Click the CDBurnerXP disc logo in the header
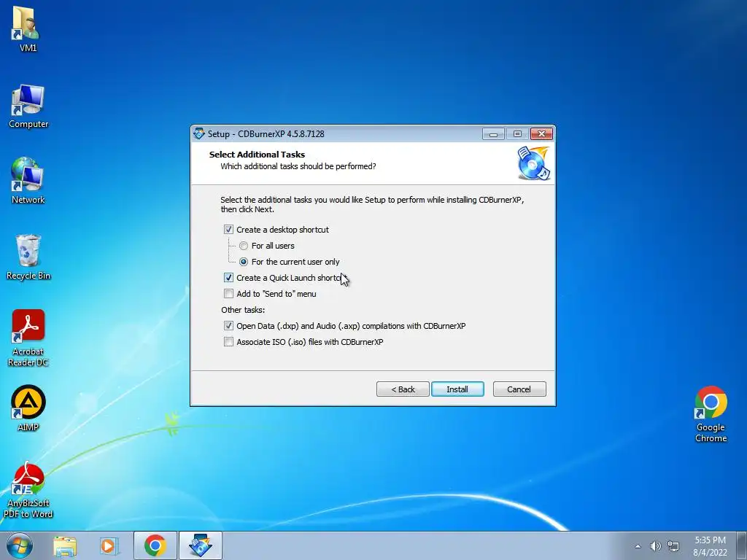 click(533, 163)
